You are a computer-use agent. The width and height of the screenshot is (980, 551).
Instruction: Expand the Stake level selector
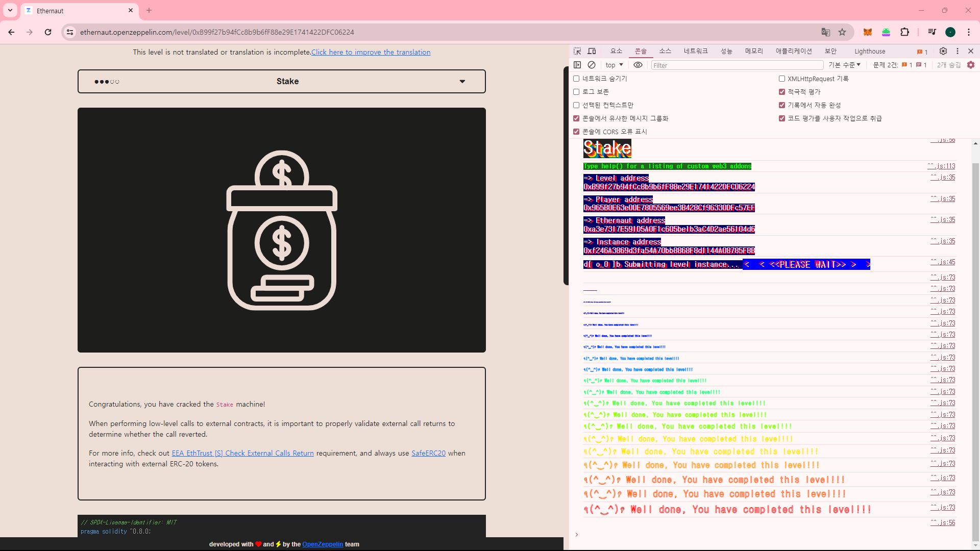(282, 82)
